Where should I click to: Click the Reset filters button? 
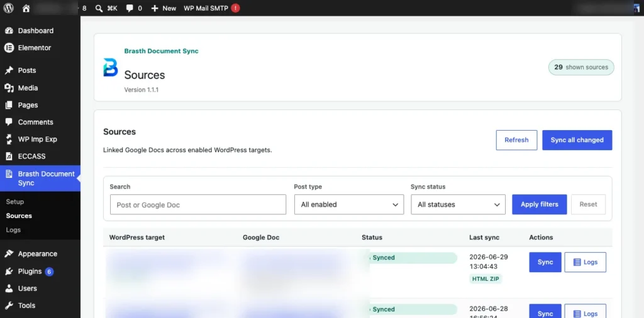(x=588, y=204)
